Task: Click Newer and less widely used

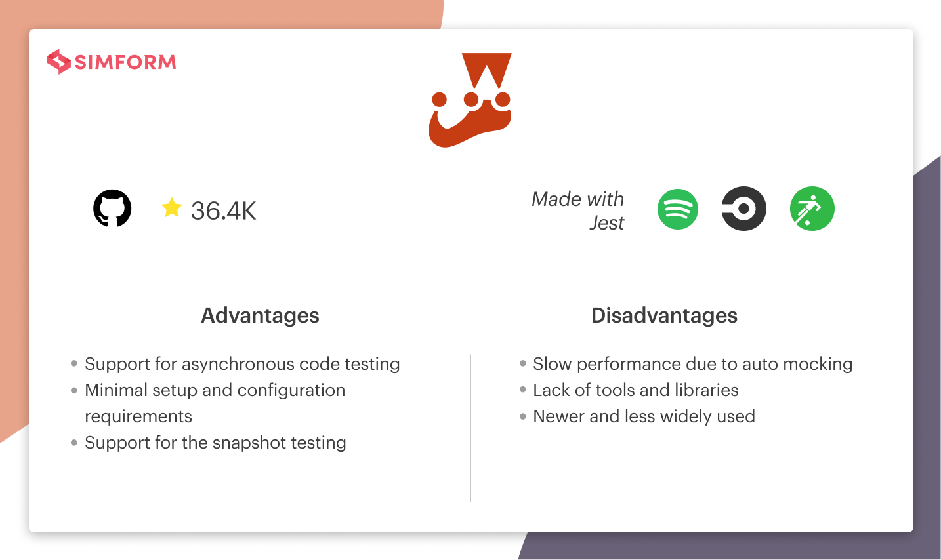Action: [644, 416]
